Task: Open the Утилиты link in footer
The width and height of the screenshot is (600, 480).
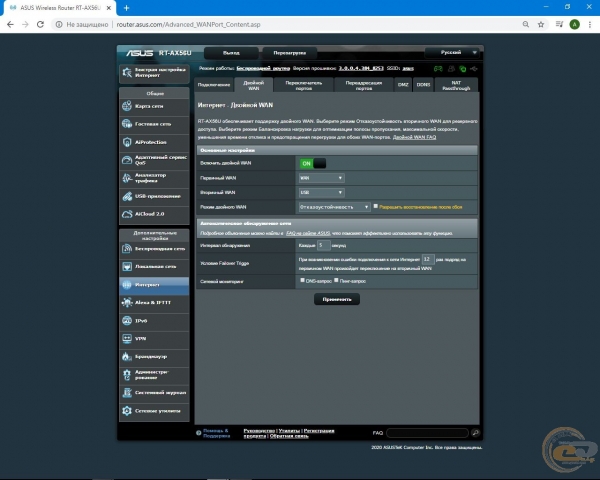Action: point(289,431)
